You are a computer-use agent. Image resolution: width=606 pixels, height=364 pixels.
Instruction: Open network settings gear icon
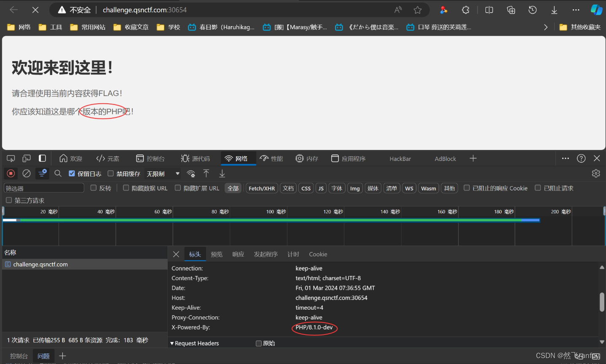coord(596,173)
